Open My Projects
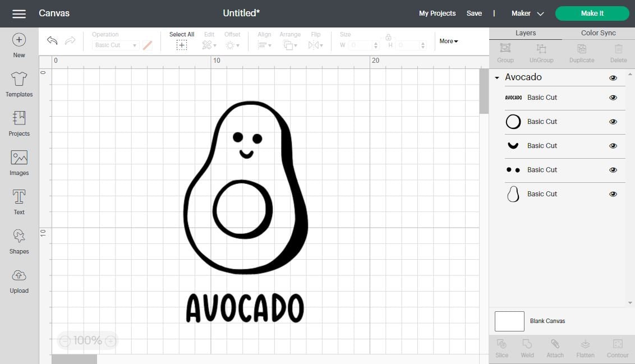The height and width of the screenshot is (364, 635). [x=437, y=13]
